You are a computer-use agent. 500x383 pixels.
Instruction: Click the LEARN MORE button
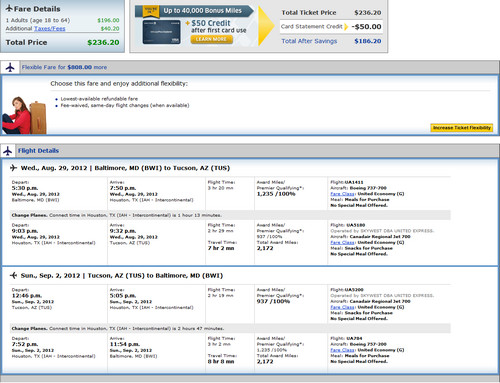coord(211,39)
